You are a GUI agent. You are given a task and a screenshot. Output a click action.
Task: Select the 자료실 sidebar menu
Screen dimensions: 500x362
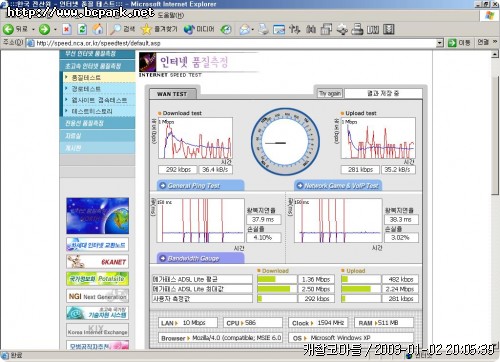97,136
